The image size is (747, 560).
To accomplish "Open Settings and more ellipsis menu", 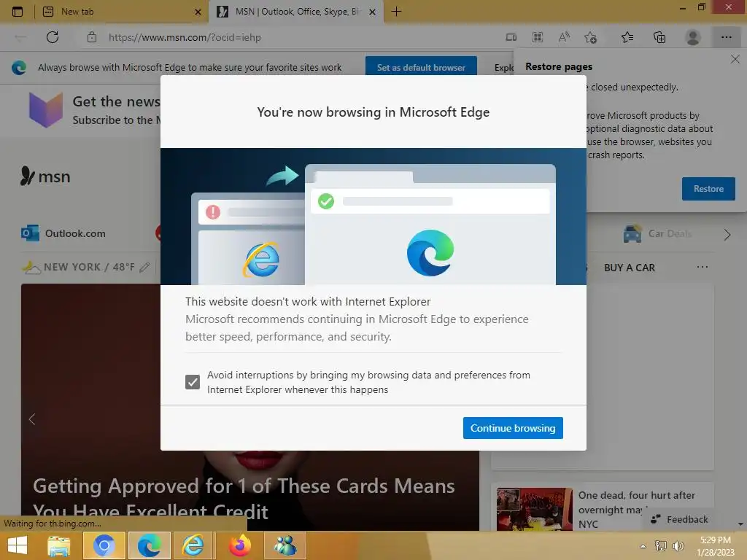I will point(726,37).
